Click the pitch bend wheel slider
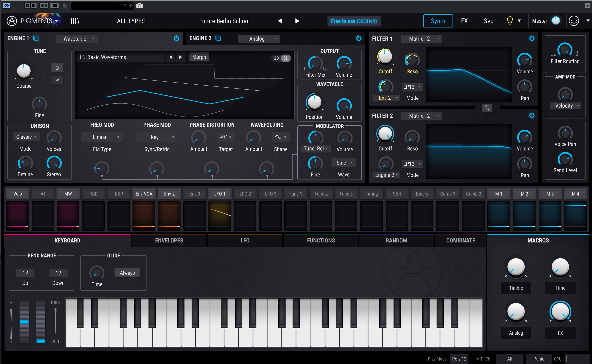The width and height of the screenshot is (592, 364). click(24, 321)
